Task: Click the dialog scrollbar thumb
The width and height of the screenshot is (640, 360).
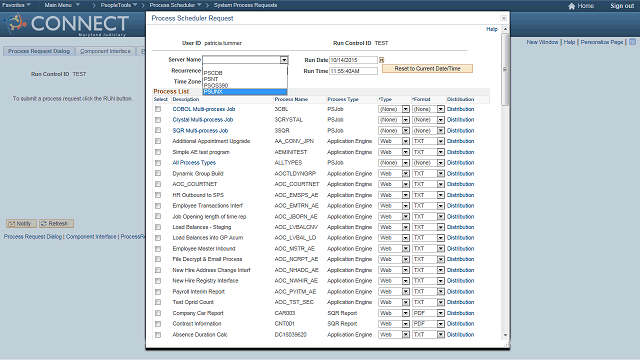Action: click(x=505, y=69)
